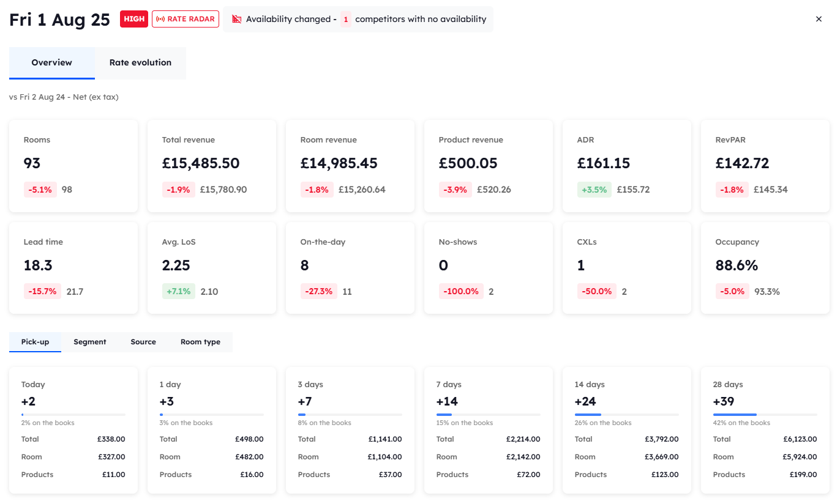Screen dimensions: 840x504
Task: Click the CXLs value 1
Action: pyautogui.click(x=581, y=265)
